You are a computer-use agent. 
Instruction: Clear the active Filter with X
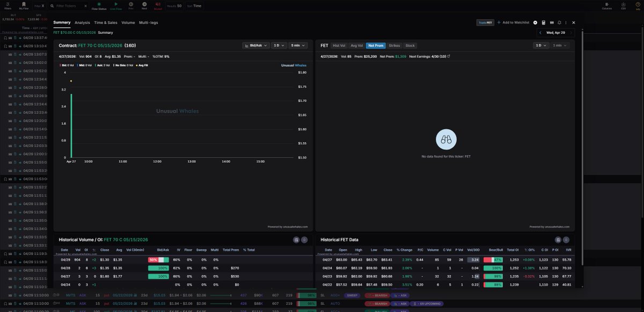point(43,6)
